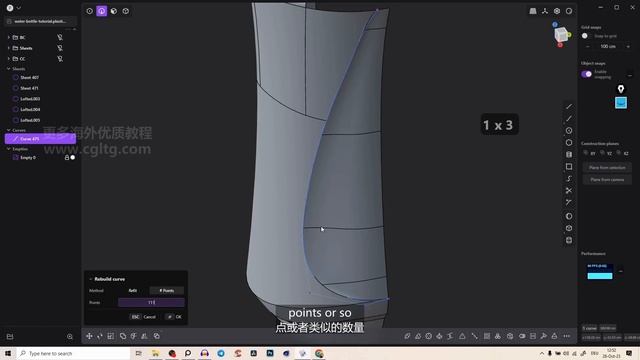Screen dimensions: 640x360
Task: Select face selection mode icon
Action: (114, 11)
